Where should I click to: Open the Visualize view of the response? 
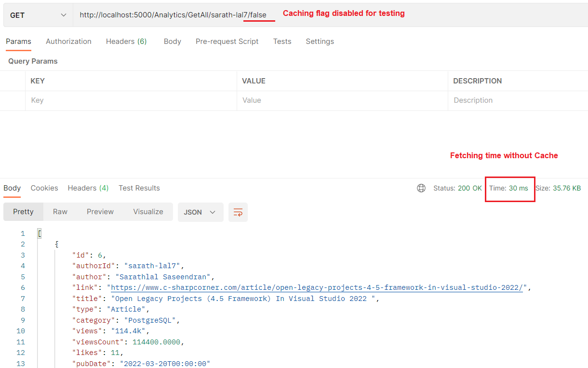[148, 211]
